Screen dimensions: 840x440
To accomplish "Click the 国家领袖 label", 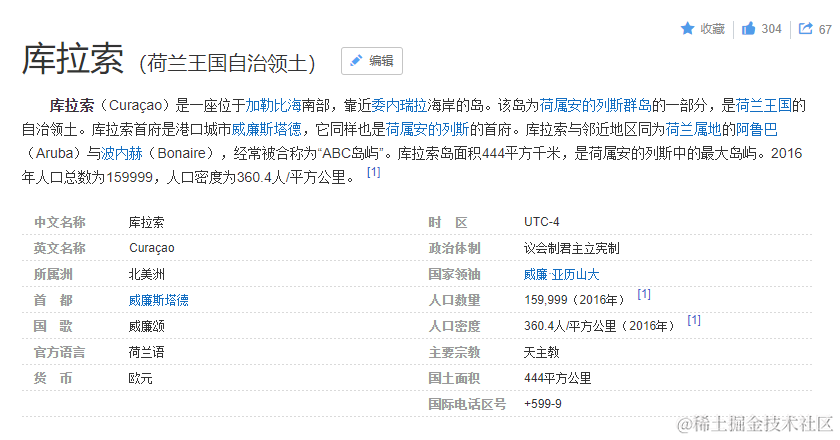I will (454, 274).
